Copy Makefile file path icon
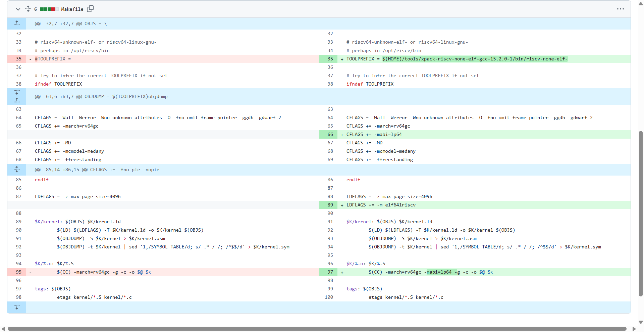644x332 pixels. tap(90, 9)
